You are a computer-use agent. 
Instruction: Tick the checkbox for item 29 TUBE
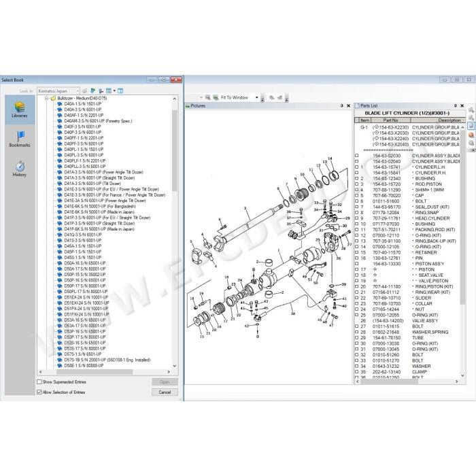pyautogui.click(x=357, y=338)
